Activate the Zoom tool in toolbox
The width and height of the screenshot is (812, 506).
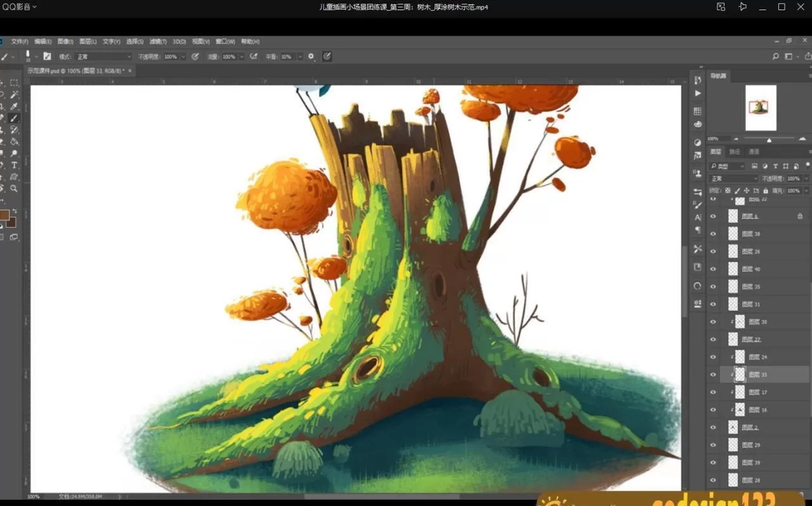14,189
